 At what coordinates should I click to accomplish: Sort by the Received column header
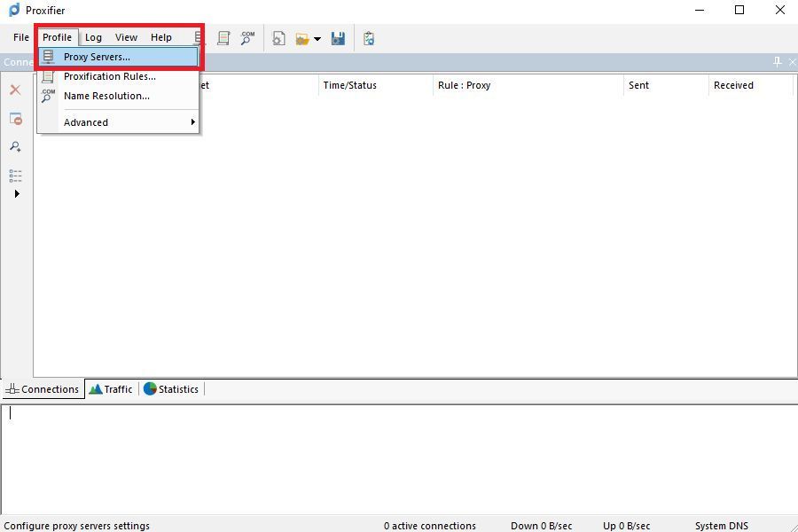point(751,85)
